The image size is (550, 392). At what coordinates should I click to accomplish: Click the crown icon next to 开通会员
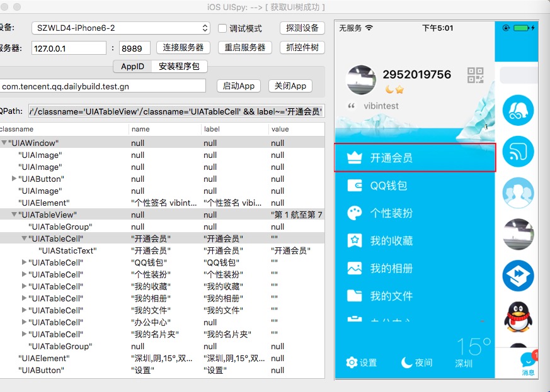pyautogui.click(x=354, y=158)
